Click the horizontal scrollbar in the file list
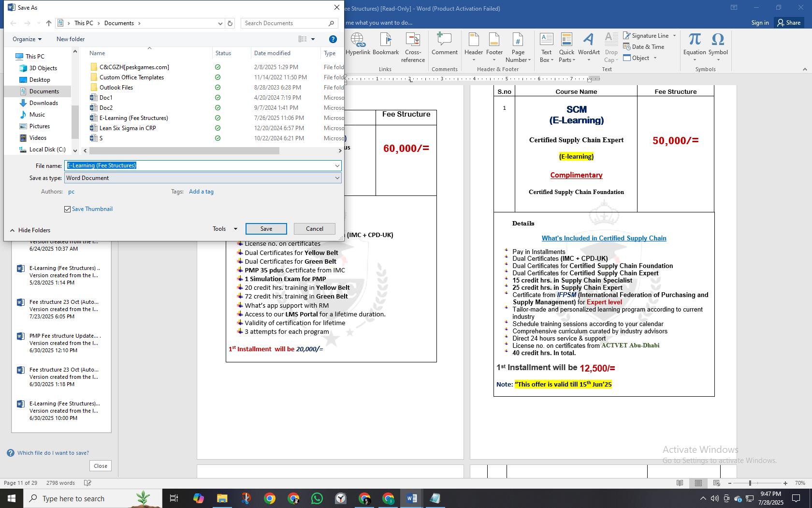This screenshot has width=812, height=508. (184, 151)
